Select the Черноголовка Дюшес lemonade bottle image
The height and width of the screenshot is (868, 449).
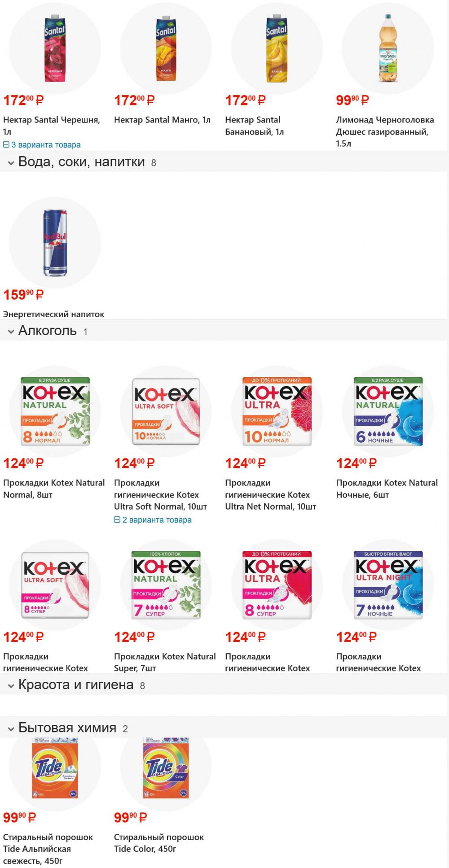(x=388, y=48)
